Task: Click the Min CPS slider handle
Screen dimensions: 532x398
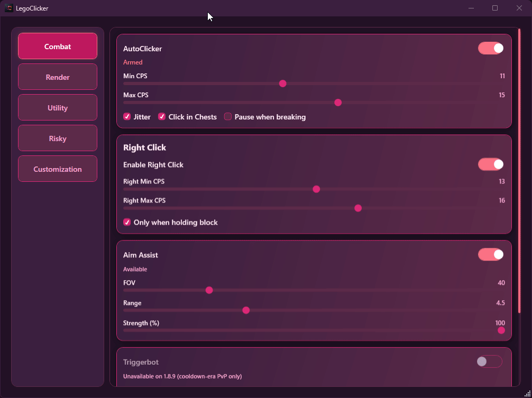Action: click(x=282, y=84)
